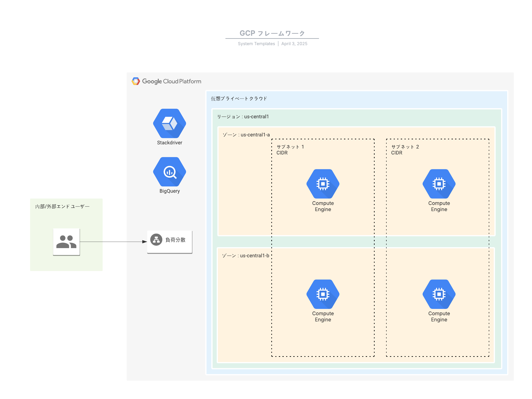Click the リージョン : us-central1 label
The width and height of the screenshot is (532, 399).
(243, 117)
